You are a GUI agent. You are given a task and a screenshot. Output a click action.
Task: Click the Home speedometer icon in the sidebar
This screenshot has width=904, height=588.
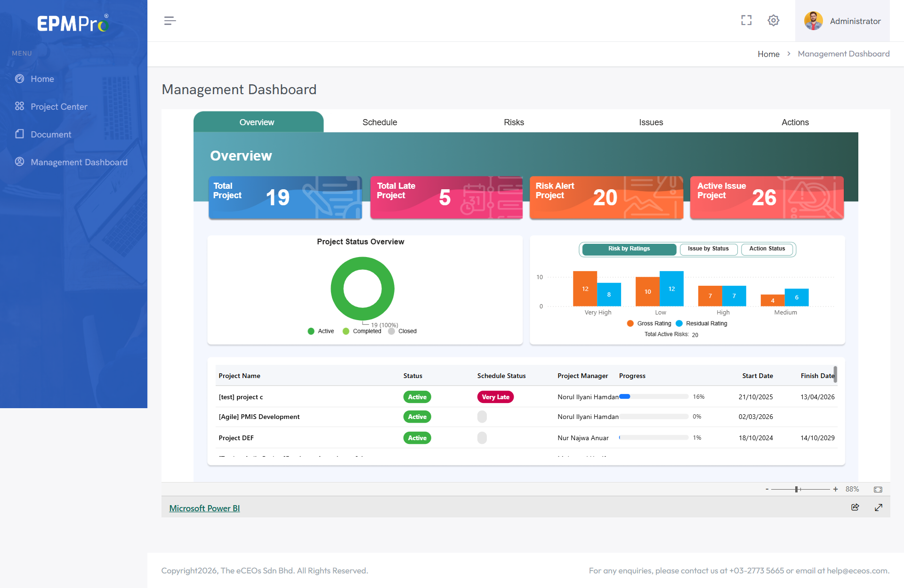(19, 79)
